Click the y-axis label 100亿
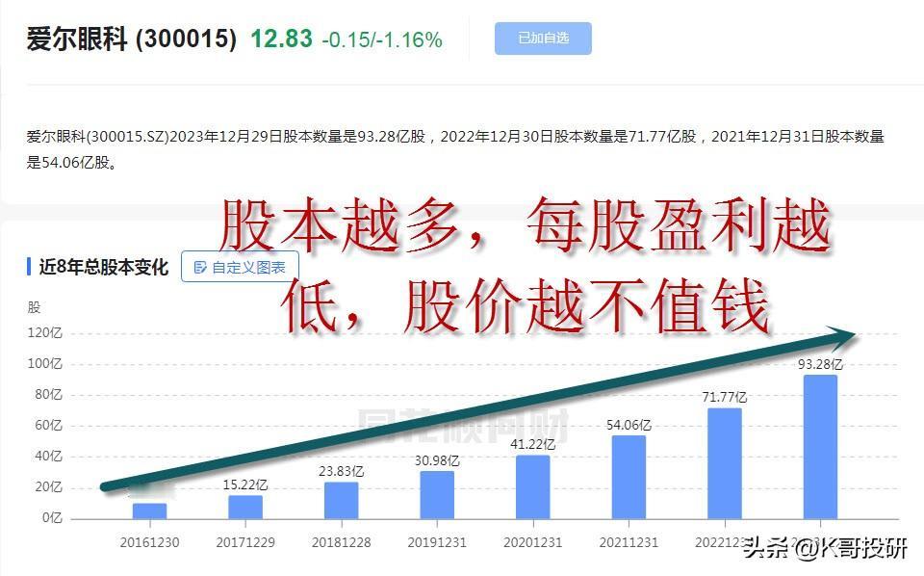 tap(45, 364)
